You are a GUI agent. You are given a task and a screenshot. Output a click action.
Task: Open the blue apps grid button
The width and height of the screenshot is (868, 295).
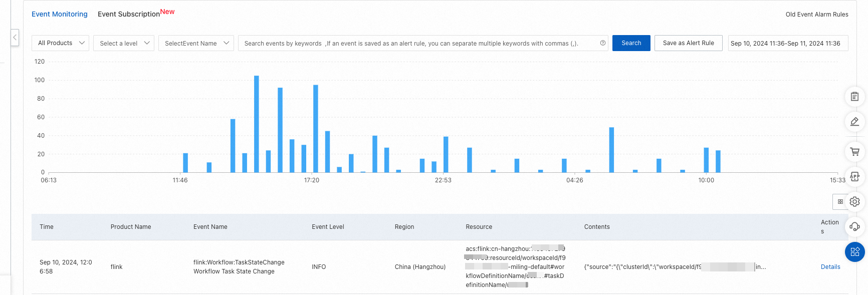point(854,251)
